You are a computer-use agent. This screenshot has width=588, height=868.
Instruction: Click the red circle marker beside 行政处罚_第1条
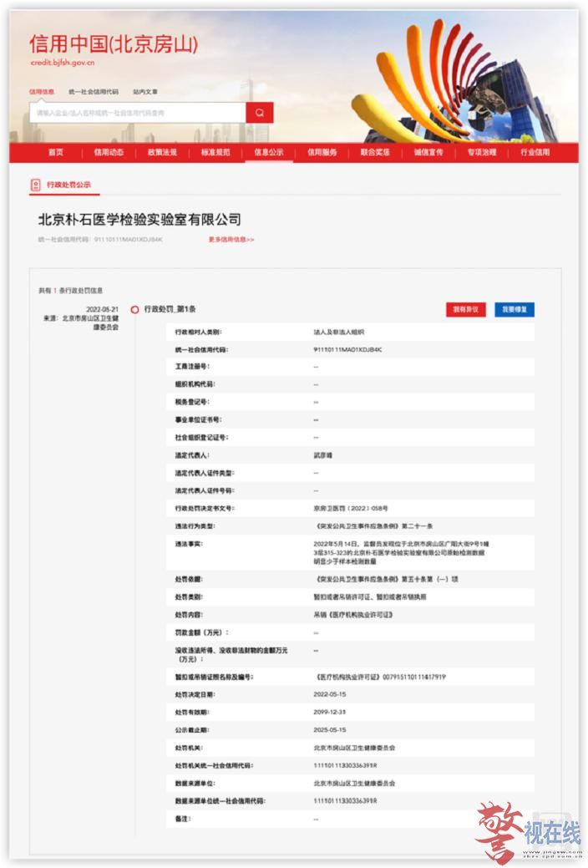[134, 309]
